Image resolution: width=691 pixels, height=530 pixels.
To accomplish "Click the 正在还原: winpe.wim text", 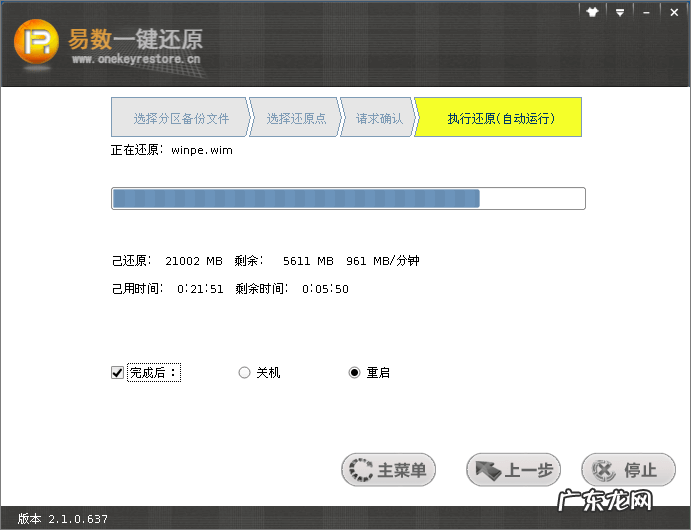I will [172, 150].
